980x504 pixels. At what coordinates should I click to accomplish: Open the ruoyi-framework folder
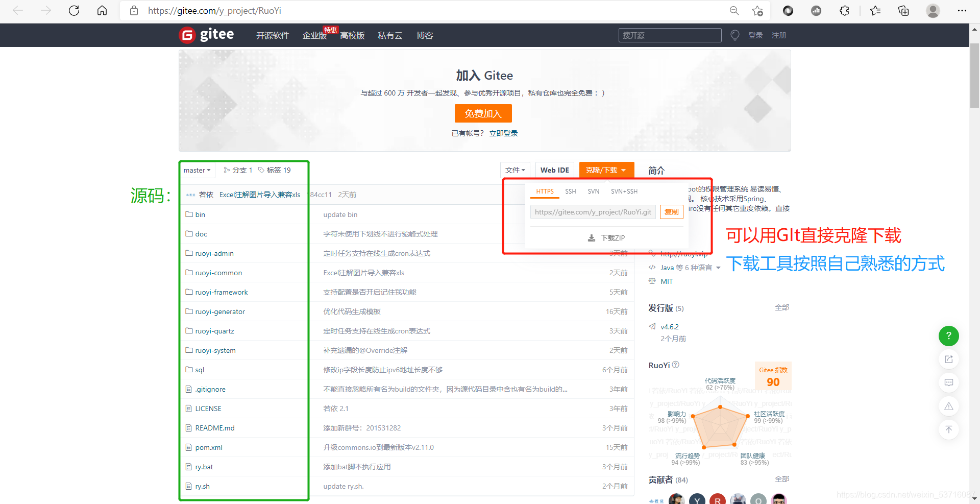click(222, 292)
